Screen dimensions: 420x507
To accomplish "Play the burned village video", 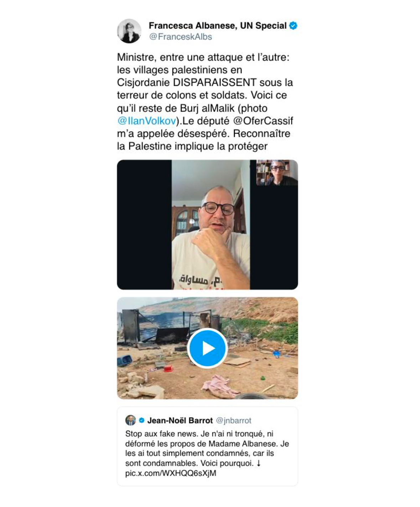I will click(x=207, y=348).
